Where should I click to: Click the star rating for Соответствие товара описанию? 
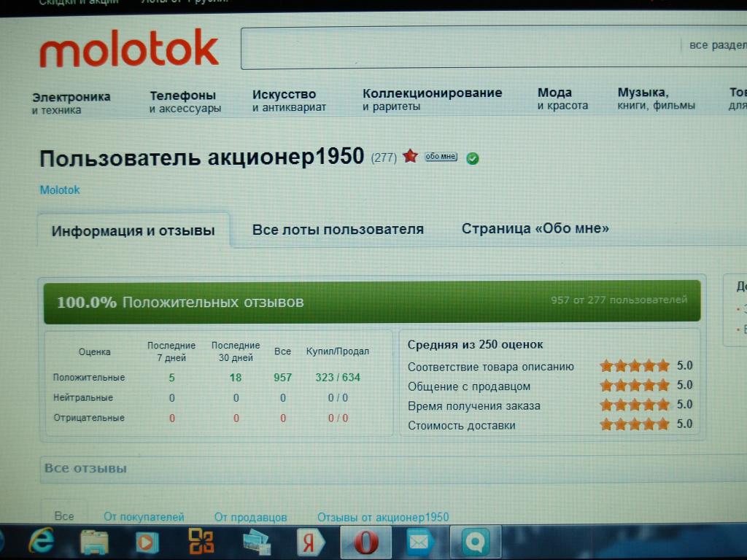pyautogui.click(x=635, y=366)
